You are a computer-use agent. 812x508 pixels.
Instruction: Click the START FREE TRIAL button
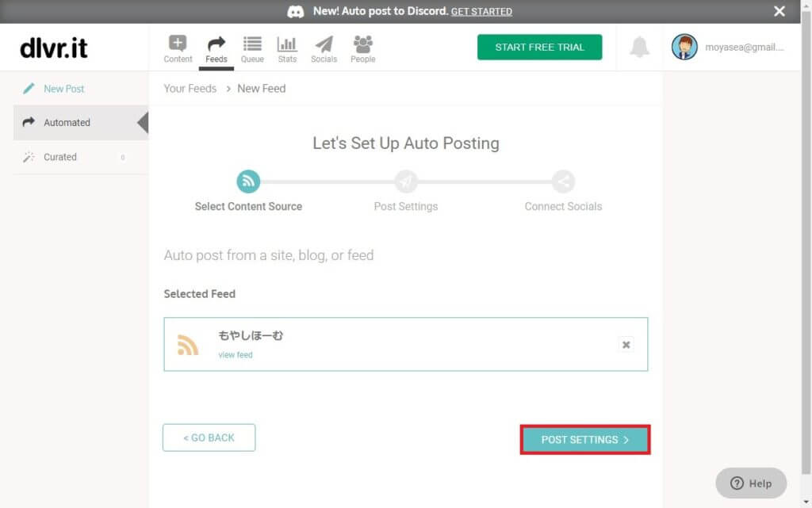tap(539, 48)
